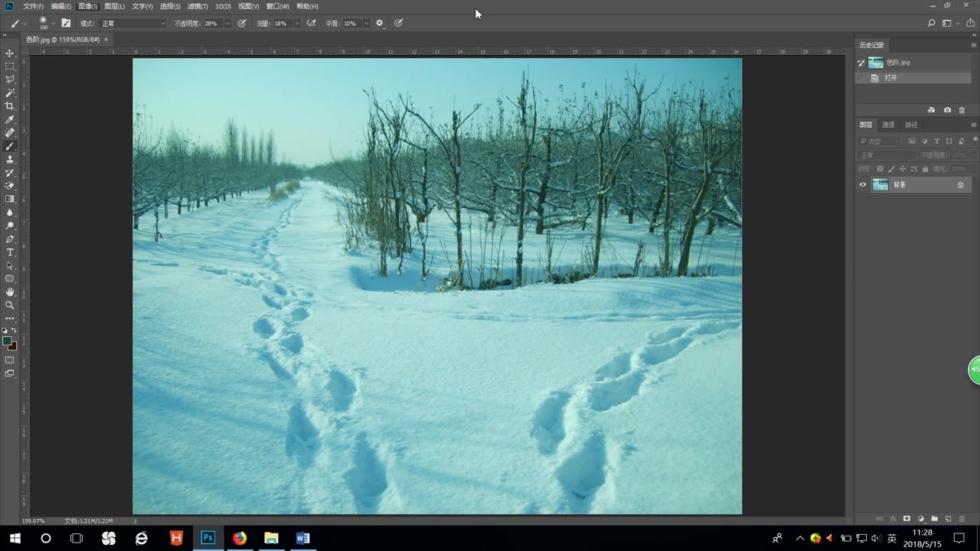Enable airbrush-style build-up effects
Screen dimensions: 980x551
(x=311, y=23)
